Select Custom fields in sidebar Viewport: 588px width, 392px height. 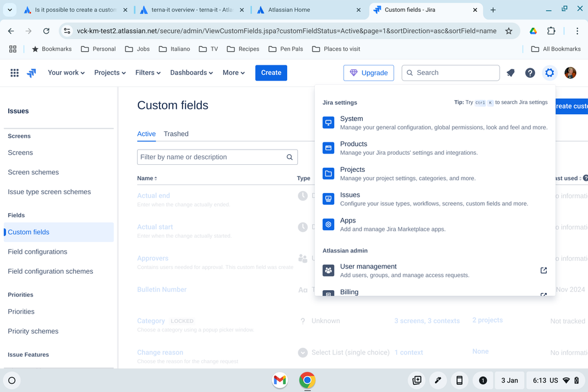(58, 232)
